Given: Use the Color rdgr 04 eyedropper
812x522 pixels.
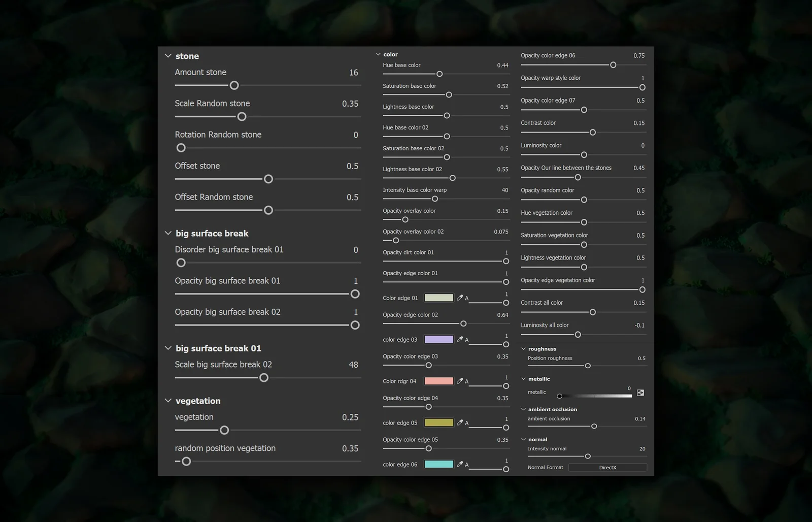Looking at the screenshot, I should (460, 381).
